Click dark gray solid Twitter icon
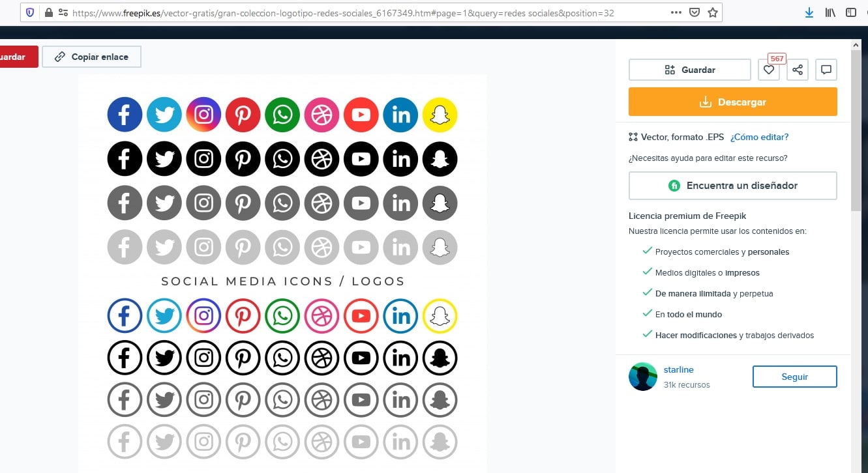Viewport: 868px width, 473px height. (x=164, y=203)
